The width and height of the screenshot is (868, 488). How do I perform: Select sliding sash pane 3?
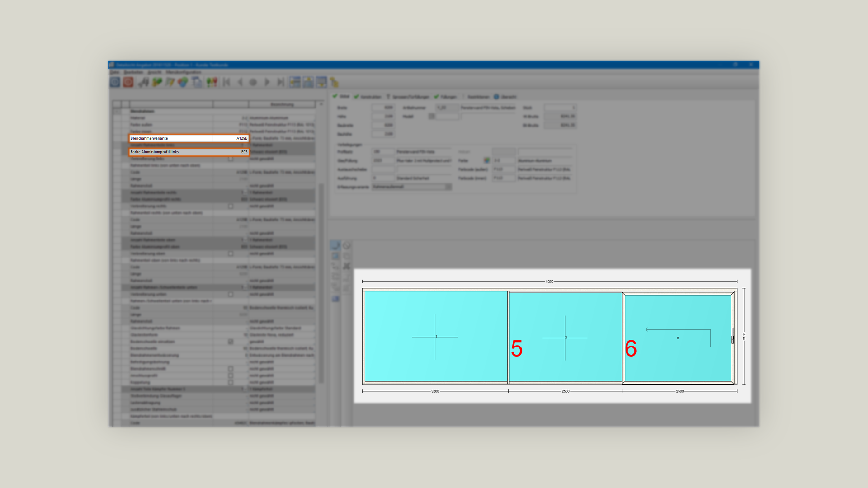click(x=678, y=338)
